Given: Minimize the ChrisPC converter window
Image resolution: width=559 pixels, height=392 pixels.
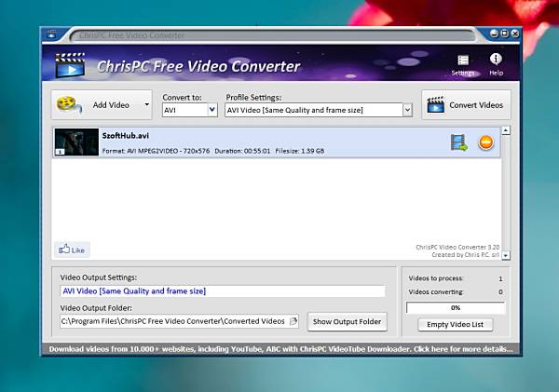Looking at the screenshot, I should click(494, 34).
